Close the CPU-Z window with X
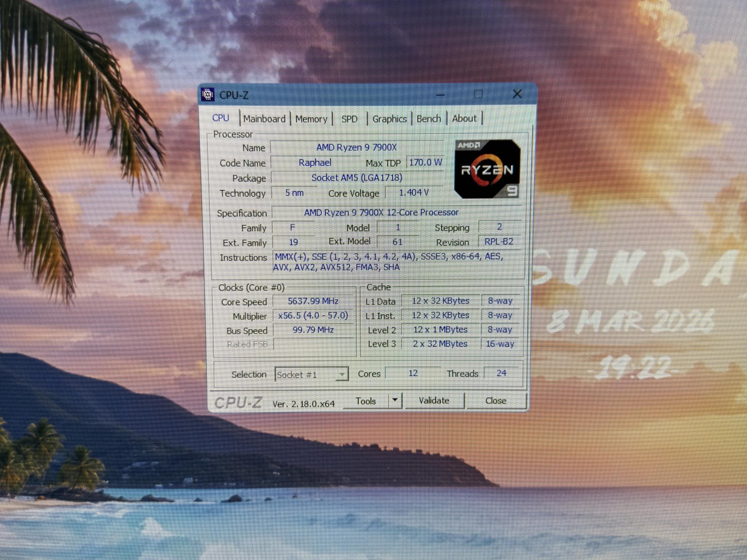 pyautogui.click(x=517, y=94)
